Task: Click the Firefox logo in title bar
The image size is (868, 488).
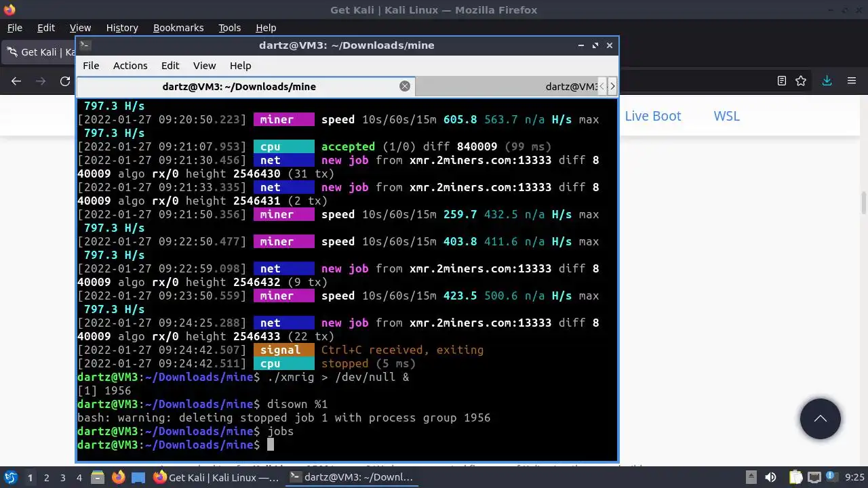Action: click(x=8, y=9)
